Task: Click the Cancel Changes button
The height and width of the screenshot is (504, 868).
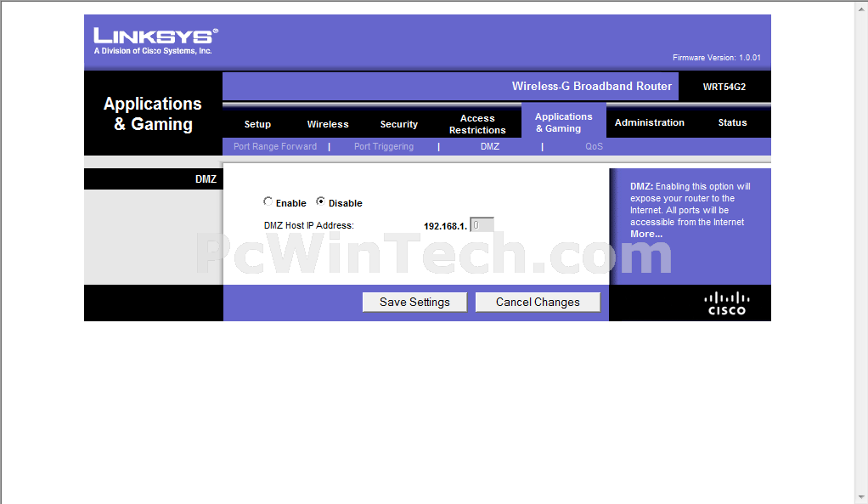Action: point(538,302)
